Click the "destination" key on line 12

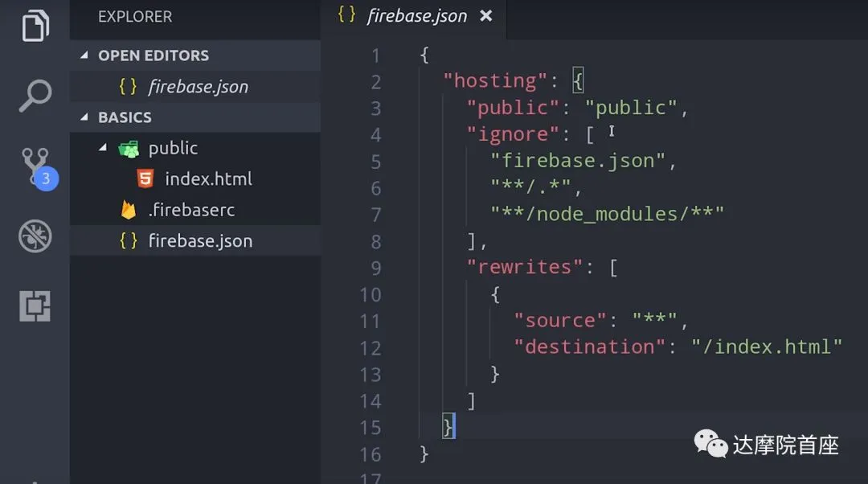590,347
